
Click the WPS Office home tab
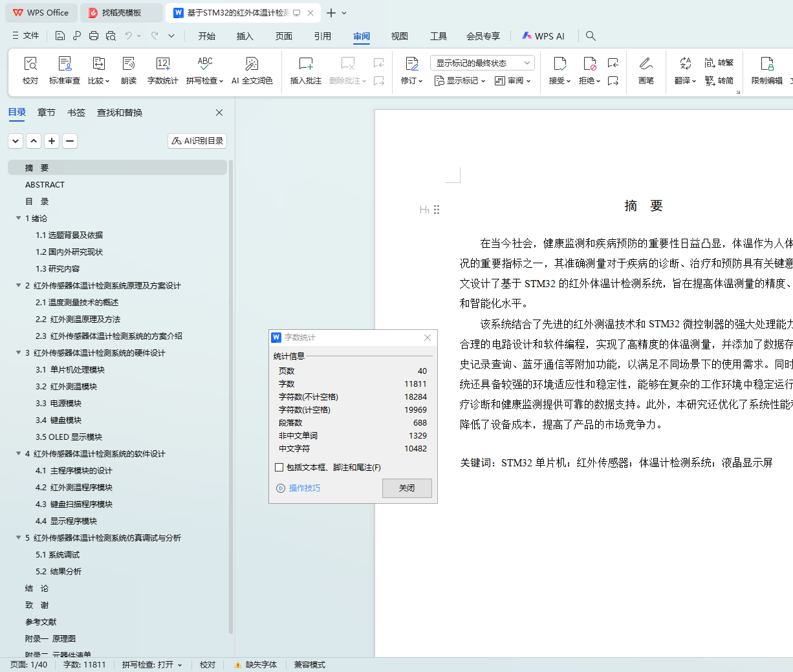41,13
